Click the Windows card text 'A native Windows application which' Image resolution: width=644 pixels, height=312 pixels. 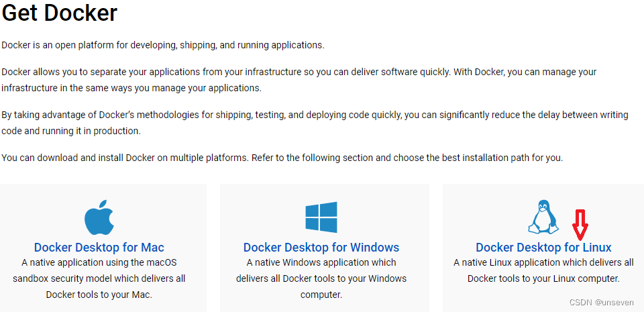tap(321, 262)
